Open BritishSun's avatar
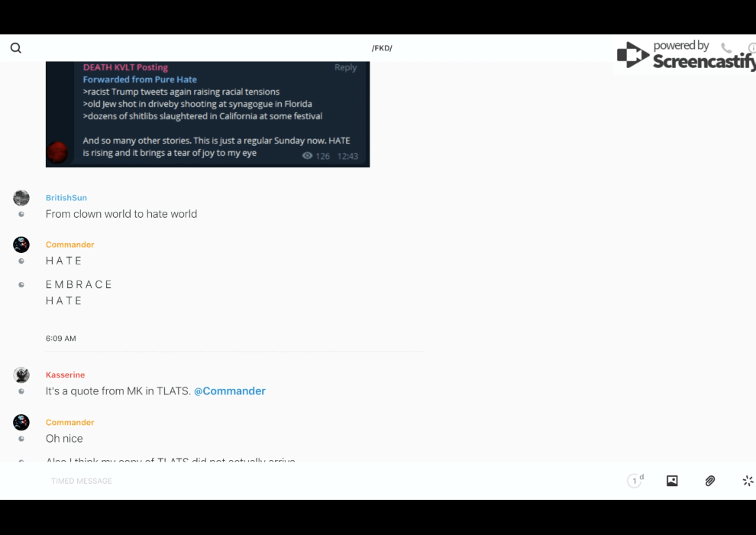The height and width of the screenshot is (535, 756). [21, 198]
